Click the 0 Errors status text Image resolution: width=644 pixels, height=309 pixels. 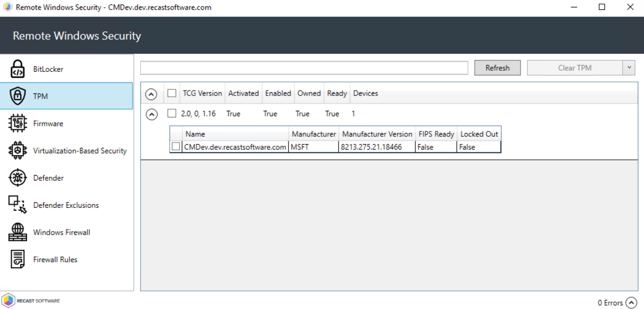pyautogui.click(x=610, y=303)
